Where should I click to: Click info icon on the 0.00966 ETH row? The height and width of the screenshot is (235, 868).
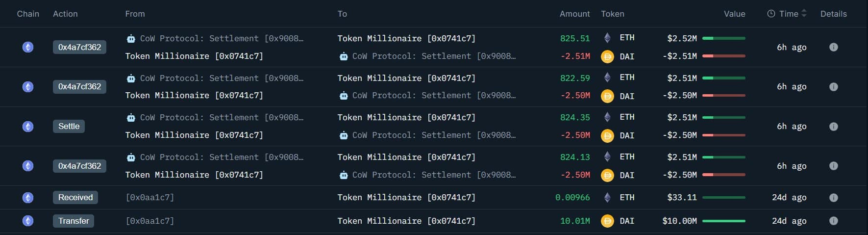[833, 198]
